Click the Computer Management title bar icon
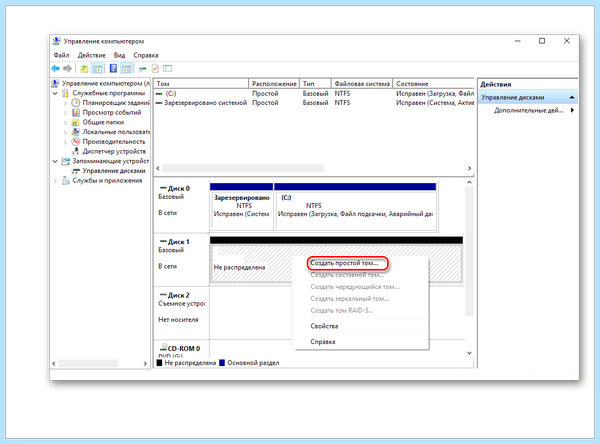 pyautogui.click(x=57, y=41)
